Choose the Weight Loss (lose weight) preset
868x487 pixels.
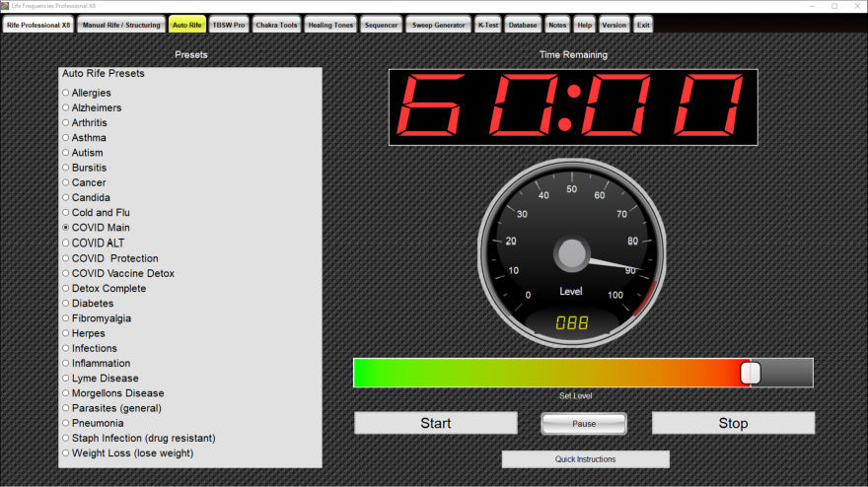128,452
